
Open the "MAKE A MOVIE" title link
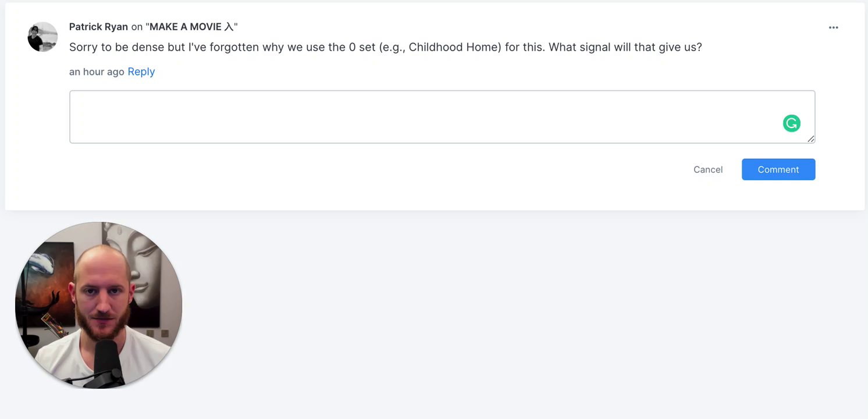pos(186,27)
